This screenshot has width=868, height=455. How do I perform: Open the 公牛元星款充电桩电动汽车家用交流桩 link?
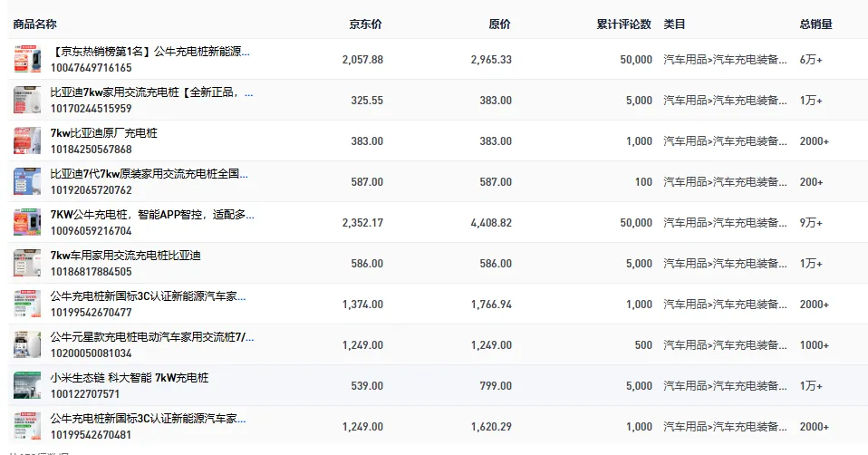(x=152, y=337)
